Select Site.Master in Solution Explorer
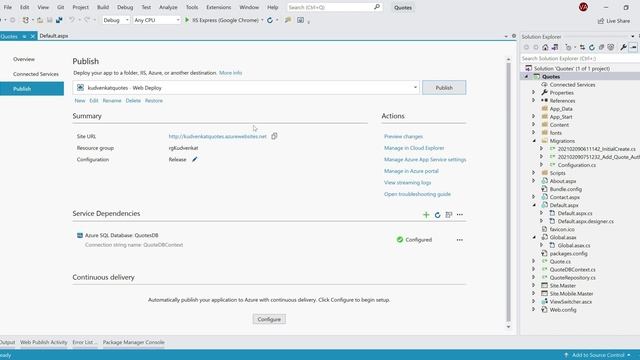This screenshot has width=640, height=360. 562,286
